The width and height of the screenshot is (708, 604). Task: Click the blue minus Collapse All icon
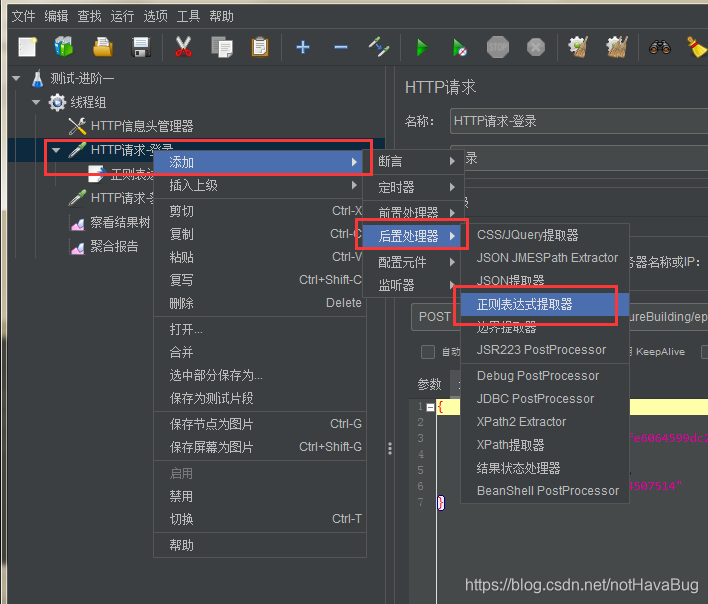tap(340, 47)
